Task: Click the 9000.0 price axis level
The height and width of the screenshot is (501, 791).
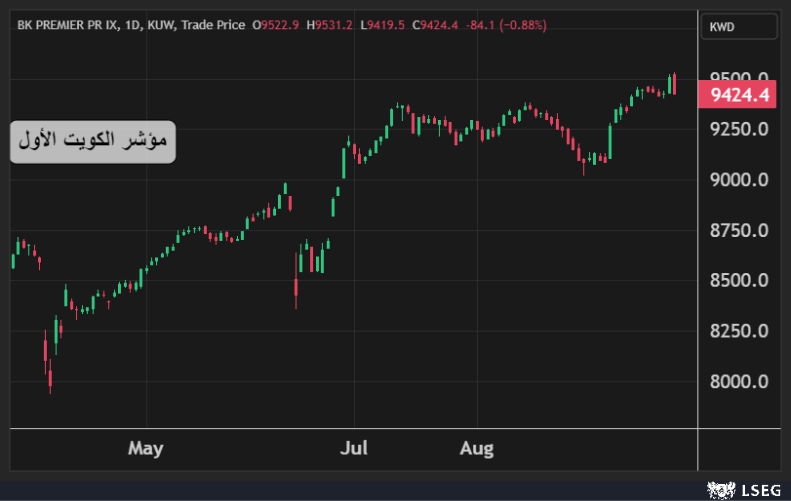Action: pos(739,180)
